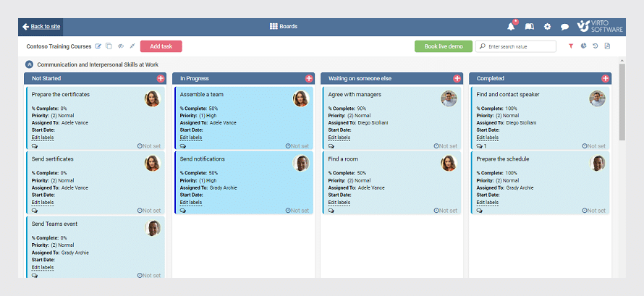Click the Not Started column header
Screen dimensions: 644x296
tap(95, 78)
